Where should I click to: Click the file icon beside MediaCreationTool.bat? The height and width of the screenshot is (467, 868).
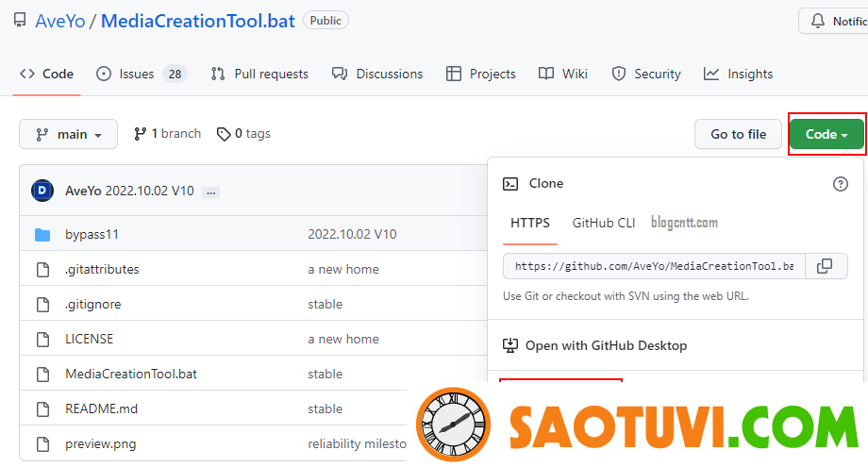point(42,374)
